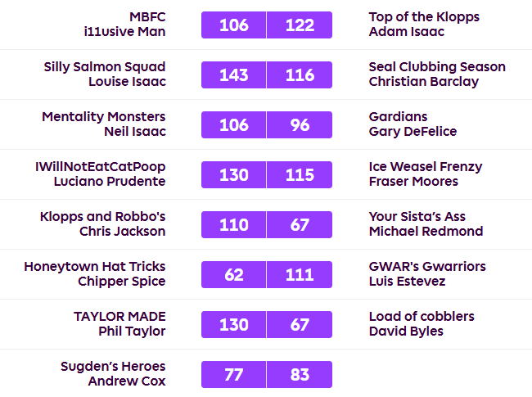The height and width of the screenshot is (397, 532).
Task: Open the MBFC team entry
Action: 147,17
